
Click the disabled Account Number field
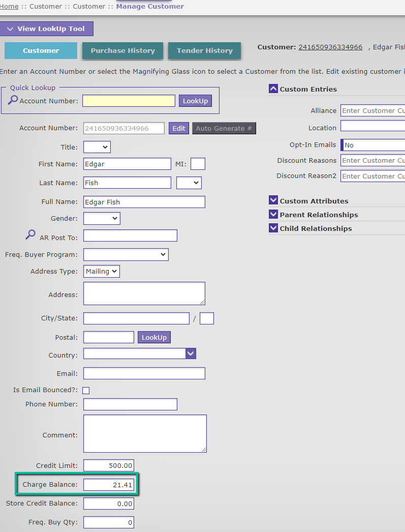(123, 128)
